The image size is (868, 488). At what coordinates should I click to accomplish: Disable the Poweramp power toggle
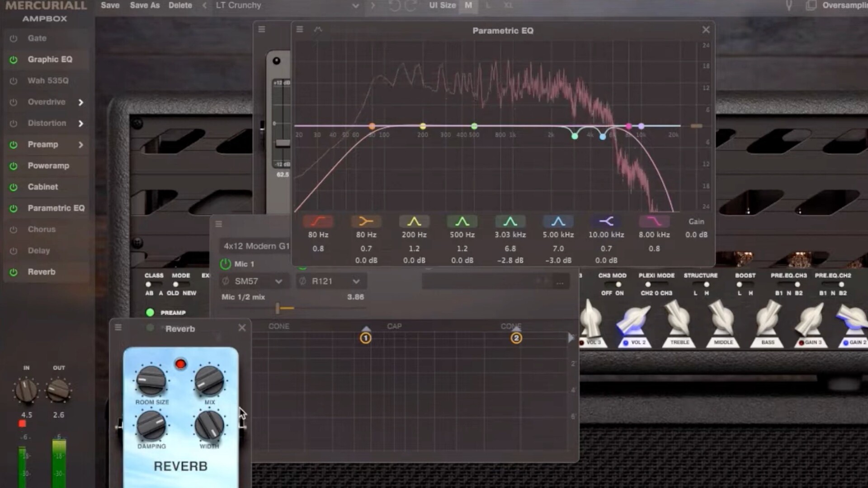(x=14, y=166)
